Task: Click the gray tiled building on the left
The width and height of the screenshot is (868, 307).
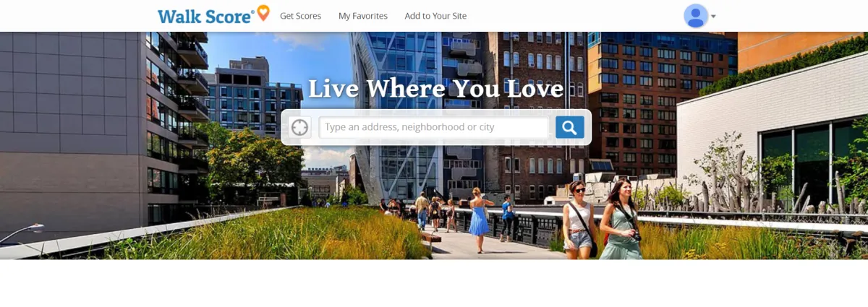Action: [x=72, y=123]
